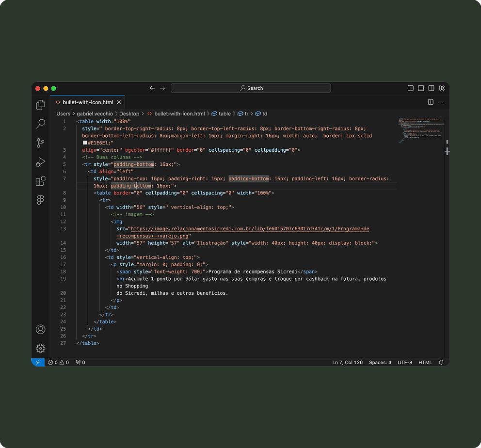Open the Figma extension icon
Screen dimensions: 481x448
click(x=41, y=200)
